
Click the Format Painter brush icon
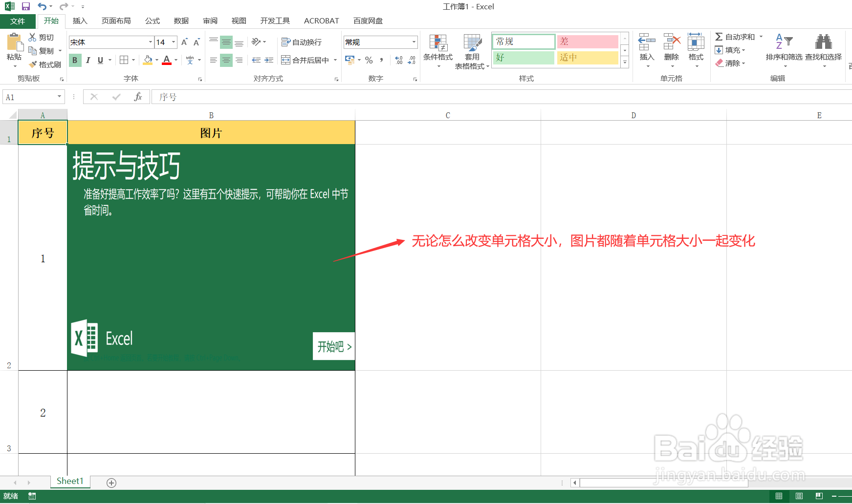coord(33,64)
